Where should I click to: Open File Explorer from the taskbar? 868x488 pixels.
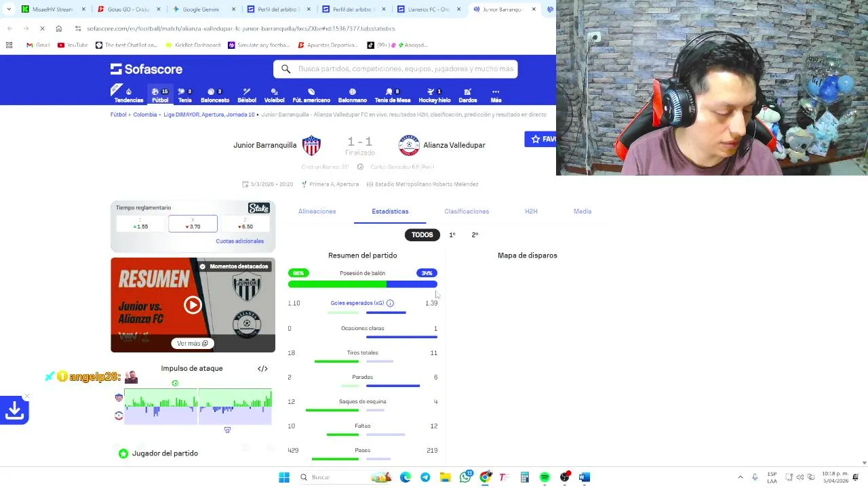[445, 478]
